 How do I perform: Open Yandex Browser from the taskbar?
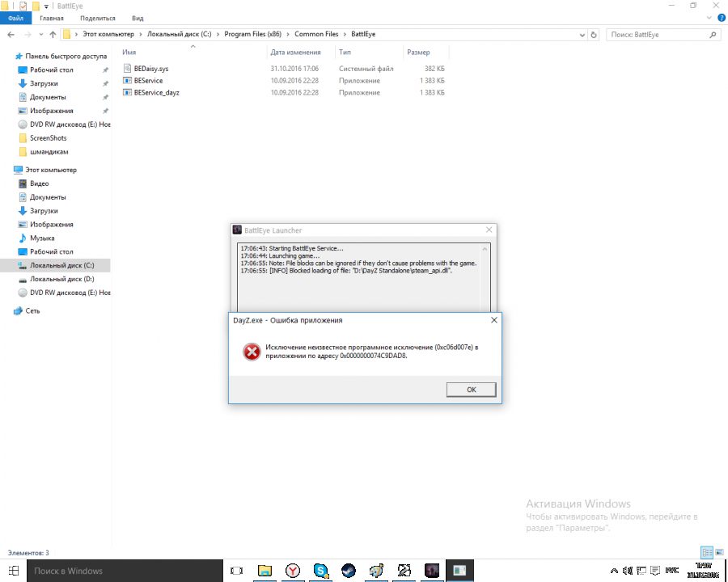(293, 571)
